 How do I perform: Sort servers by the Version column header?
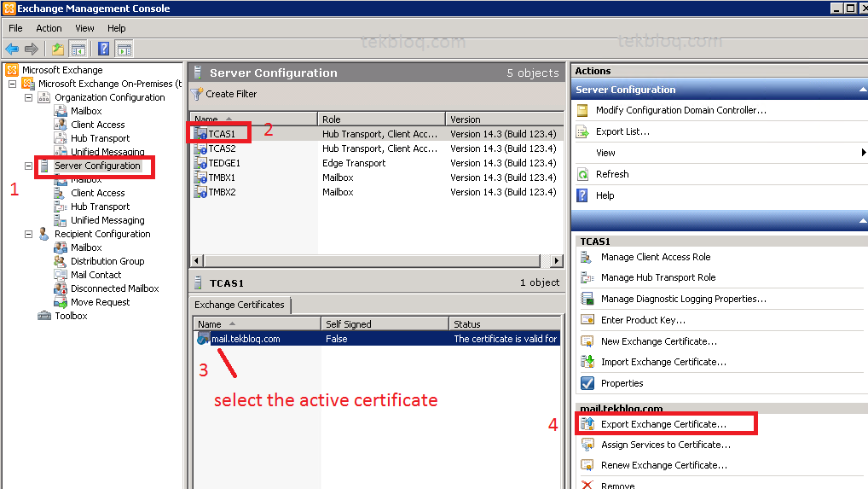click(x=505, y=119)
